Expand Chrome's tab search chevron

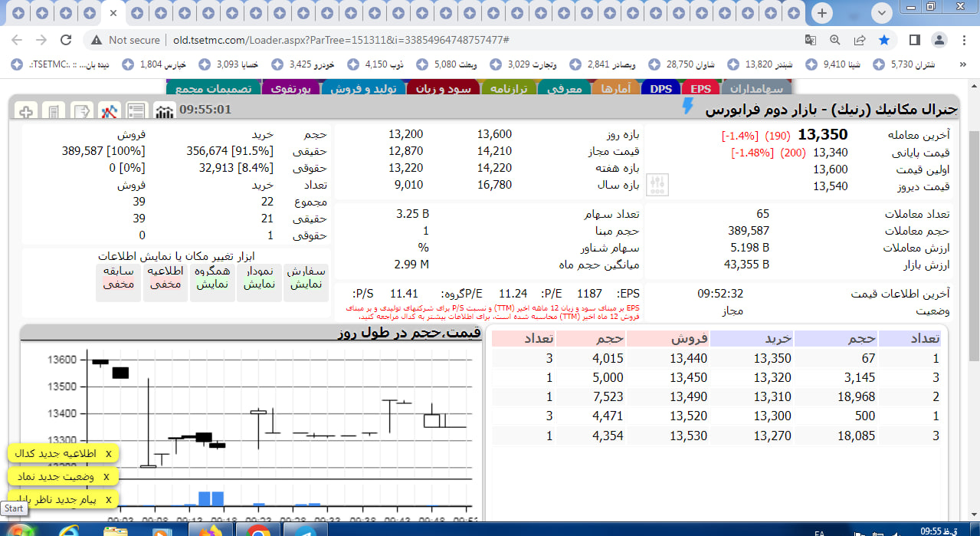[x=882, y=13]
